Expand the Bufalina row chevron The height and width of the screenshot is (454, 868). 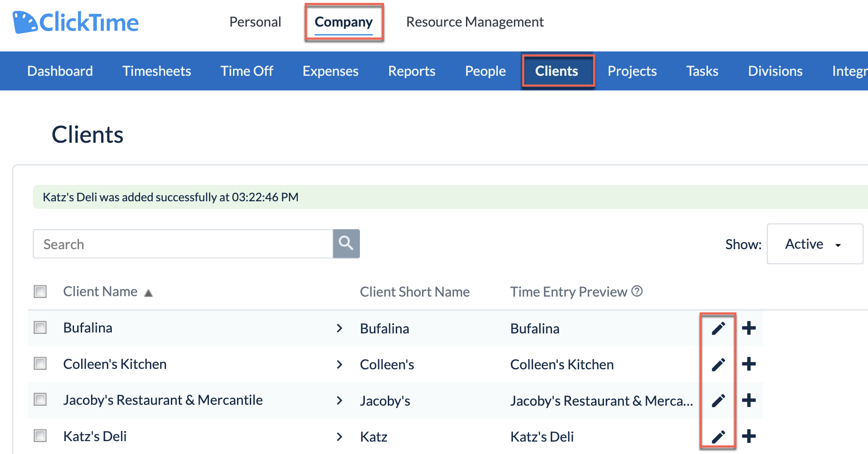click(339, 328)
